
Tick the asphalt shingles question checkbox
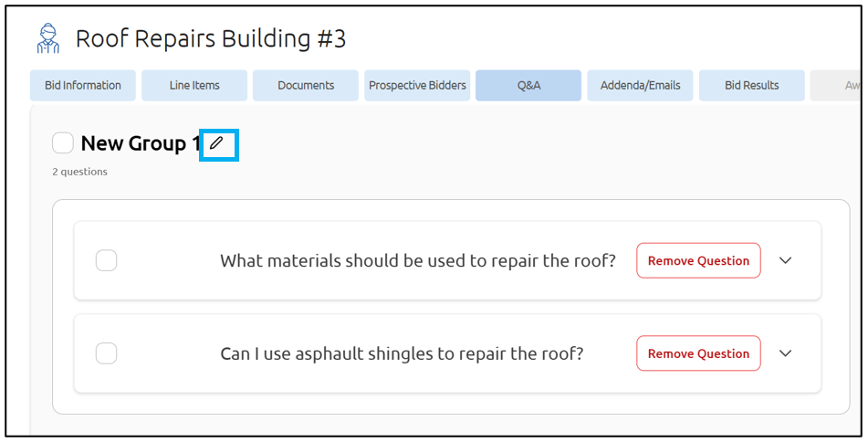pyautogui.click(x=107, y=353)
